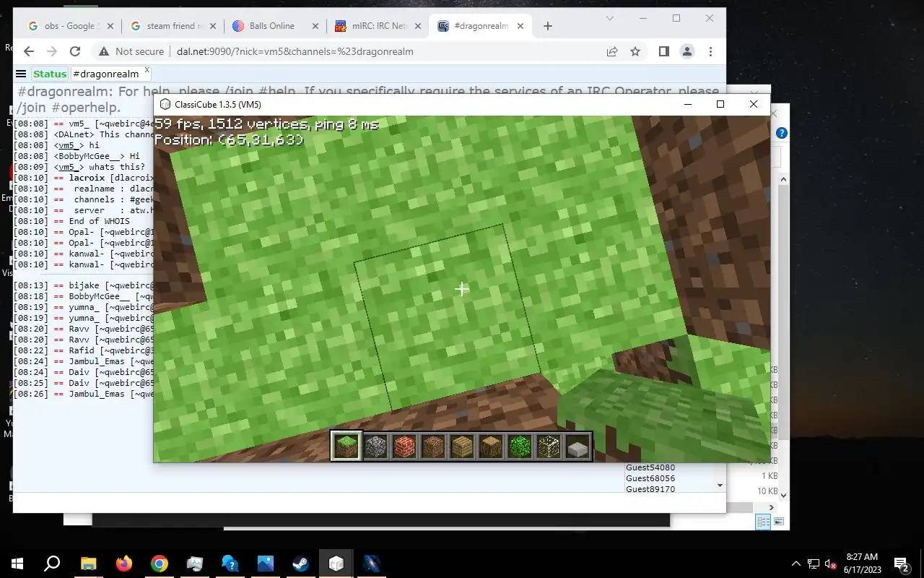
Task: Click the ClassiCube taskbar icon
Action: click(336, 564)
